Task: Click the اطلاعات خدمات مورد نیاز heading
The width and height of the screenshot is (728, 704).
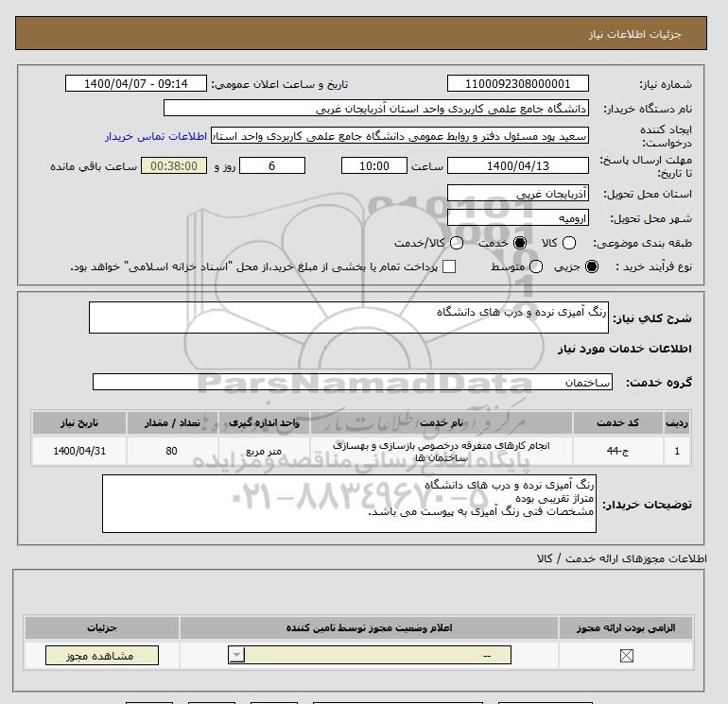Action: pos(624,349)
